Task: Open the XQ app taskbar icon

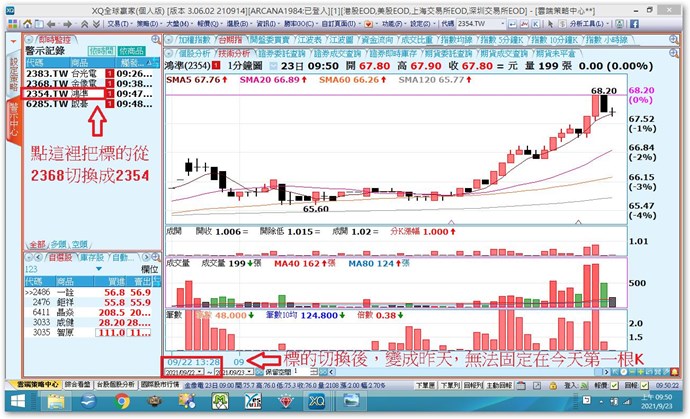Action: 316,401
